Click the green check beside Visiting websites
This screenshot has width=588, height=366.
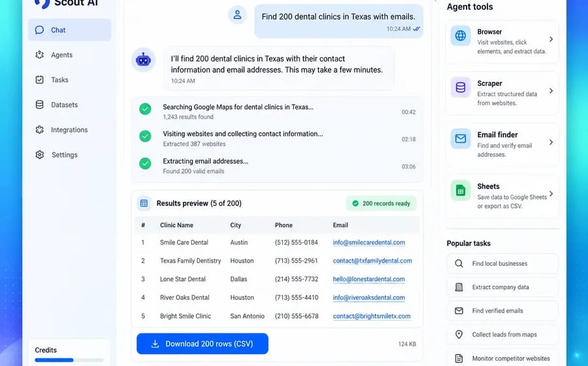(x=145, y=136)
